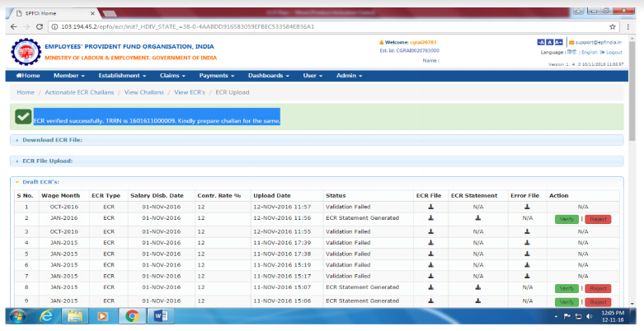Expand the ECR File Upload section
This screenshot has height=331, width=644.
(x=48, y=161)
